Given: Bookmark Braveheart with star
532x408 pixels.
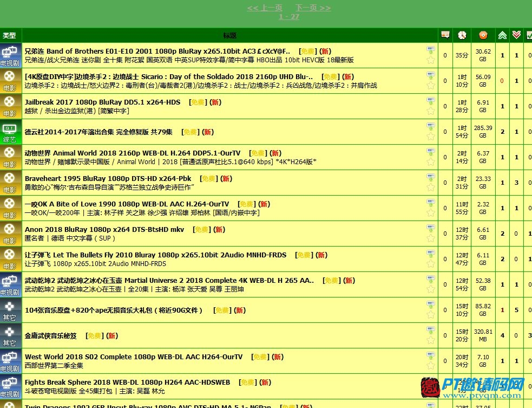Looking at the screenshot, I should [x=431, y=187].
